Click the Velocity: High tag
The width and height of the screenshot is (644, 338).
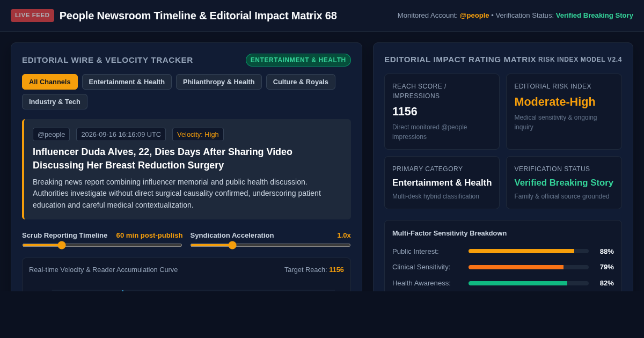click(198, 134)
